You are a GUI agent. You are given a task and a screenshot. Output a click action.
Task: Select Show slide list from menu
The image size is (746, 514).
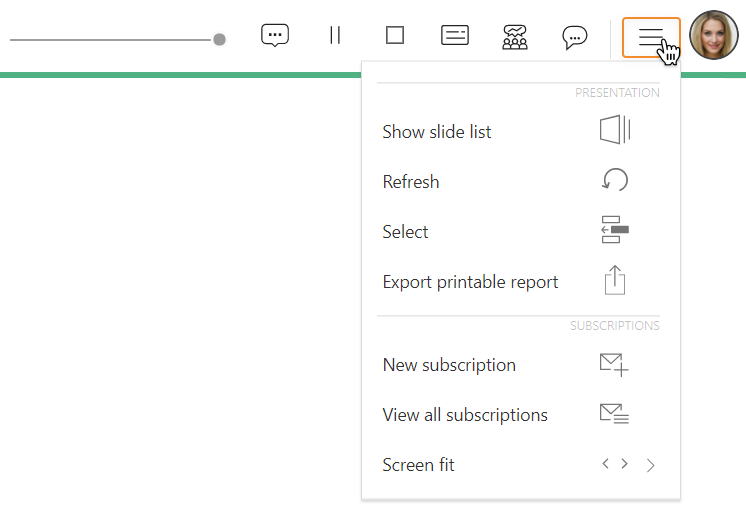(x=437, y=132)
